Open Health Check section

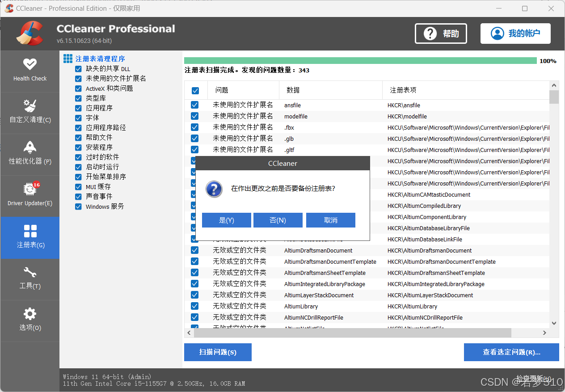tap(30, 72)
